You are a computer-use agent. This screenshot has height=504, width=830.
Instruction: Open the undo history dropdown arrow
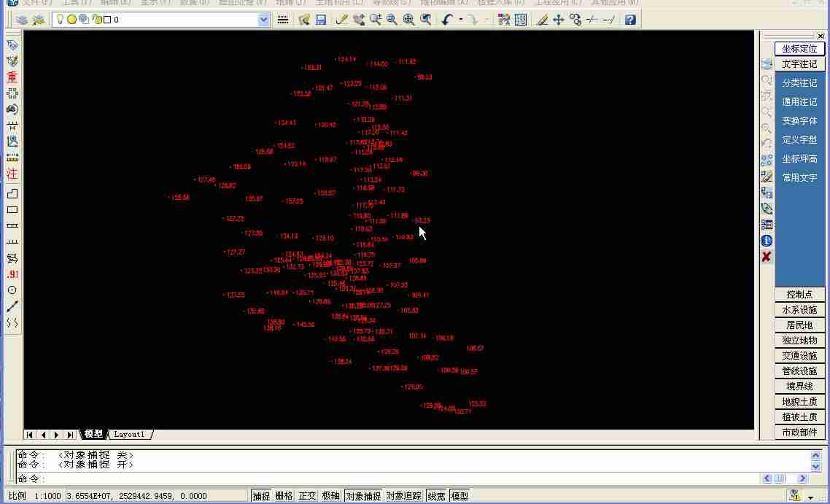461,20
